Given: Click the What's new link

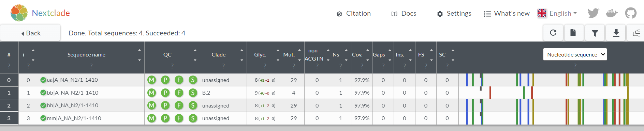Looking at the screenshot, I should click(507, 14).
